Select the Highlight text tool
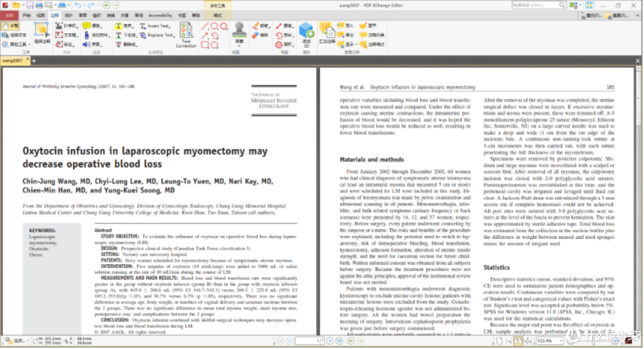 tap(124, 26)
